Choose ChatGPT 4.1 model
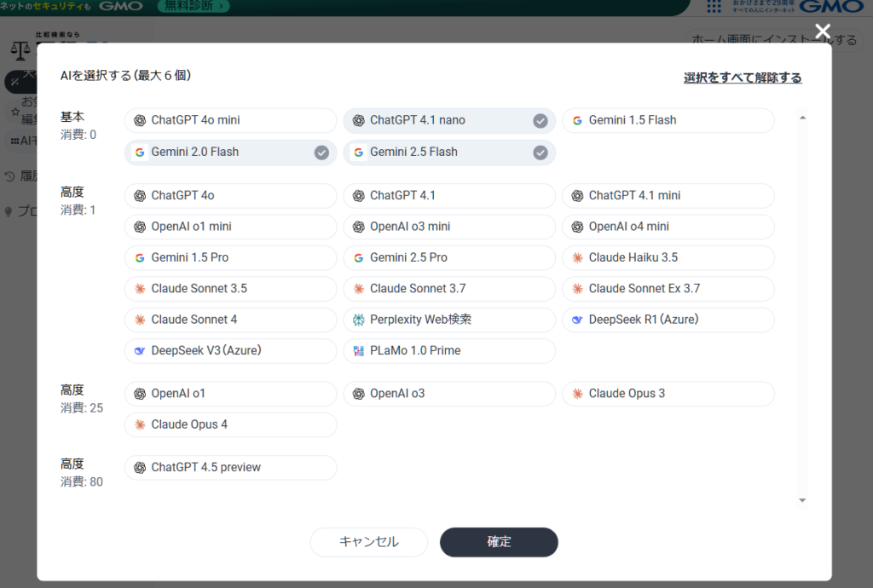 449,196
